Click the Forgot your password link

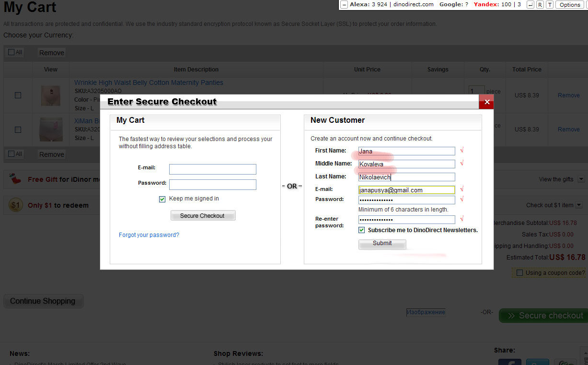(x=149, y=235)
